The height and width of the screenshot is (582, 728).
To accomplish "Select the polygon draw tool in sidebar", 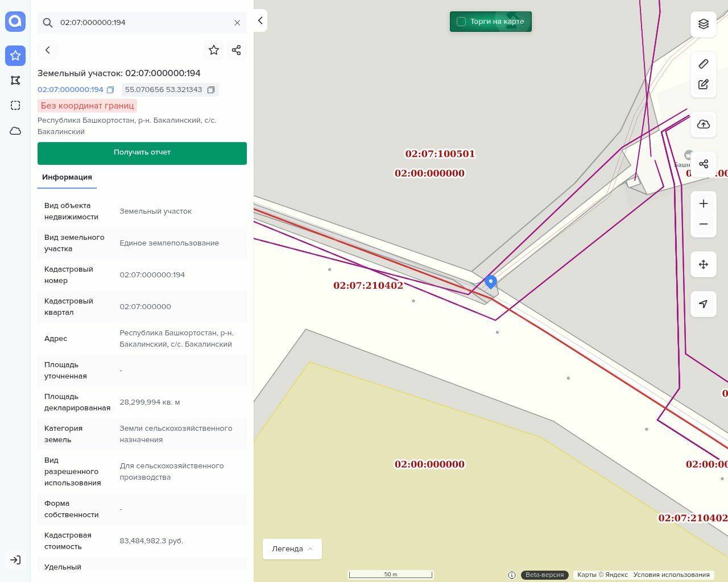I will click(15, 81).
